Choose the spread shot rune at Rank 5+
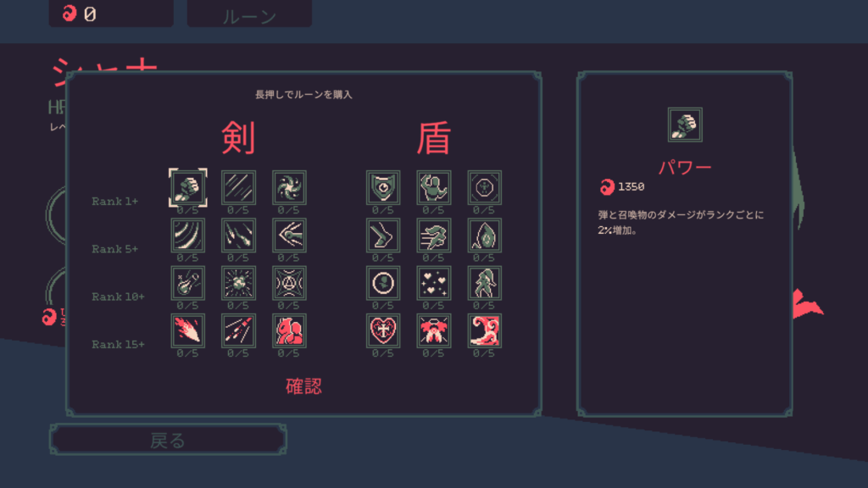Viewport: 868px width, 488px height. (x=289, y=236)
